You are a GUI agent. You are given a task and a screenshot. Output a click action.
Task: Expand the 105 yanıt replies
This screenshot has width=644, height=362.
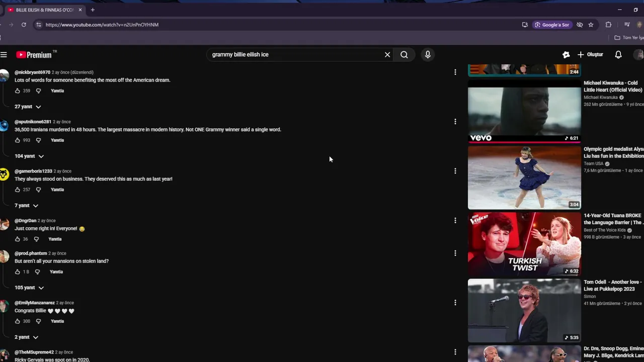coord(29,288)
